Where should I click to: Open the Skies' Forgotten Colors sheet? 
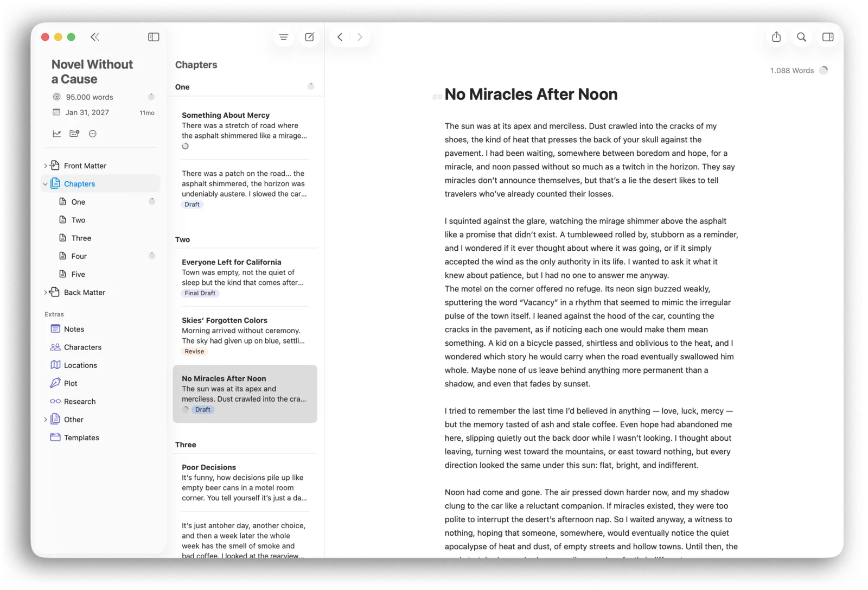point(245,335)
